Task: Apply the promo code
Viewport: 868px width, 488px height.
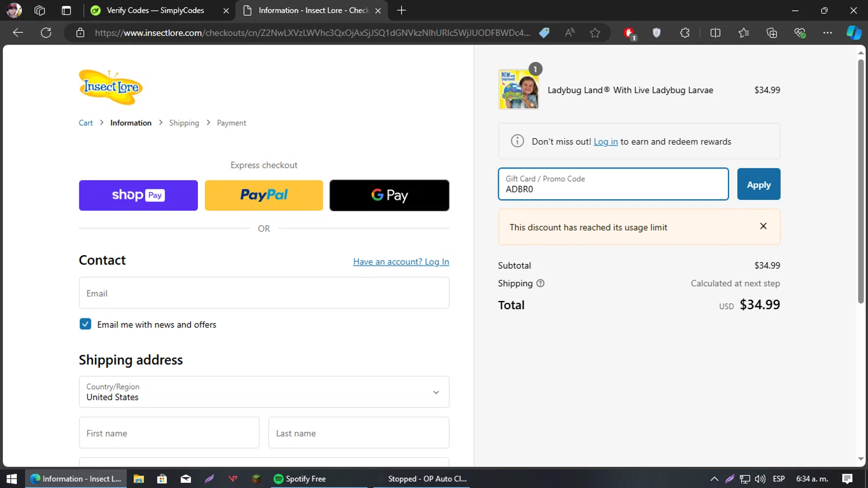Action: tap(759, 184)
